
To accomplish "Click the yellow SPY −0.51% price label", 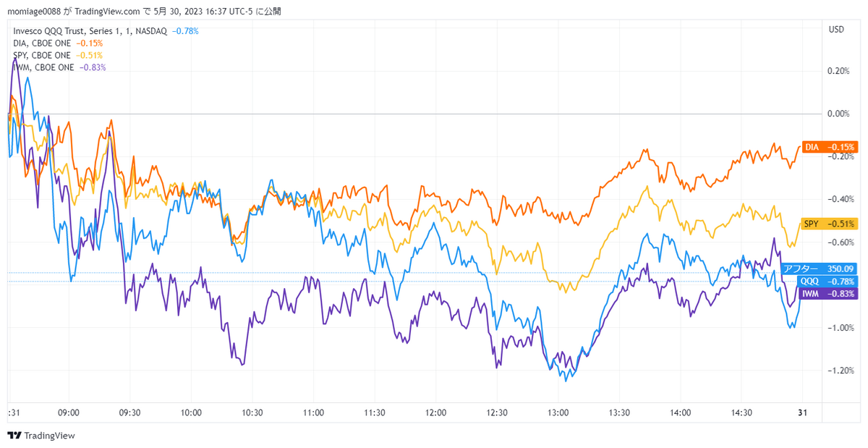I will tap(830, 224).
